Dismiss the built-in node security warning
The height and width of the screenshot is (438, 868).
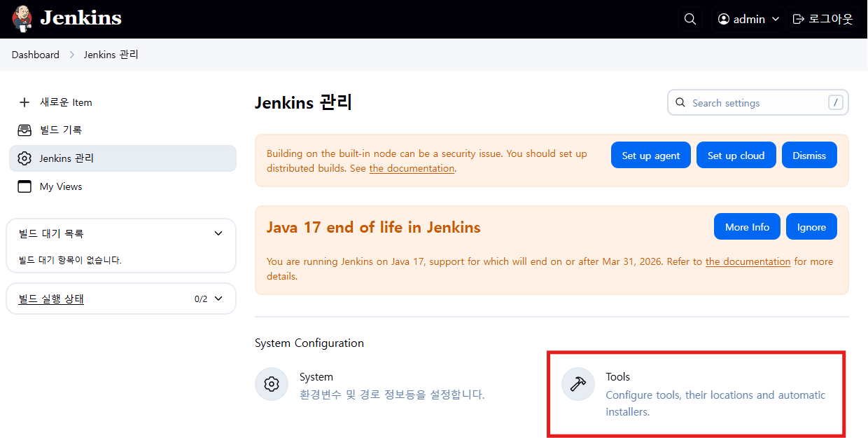(809, 156)
